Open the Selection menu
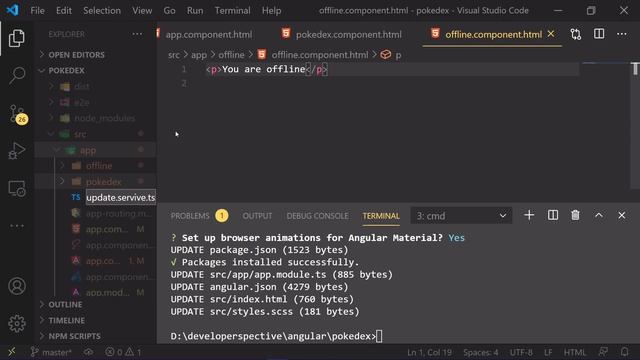 (102, 11)
